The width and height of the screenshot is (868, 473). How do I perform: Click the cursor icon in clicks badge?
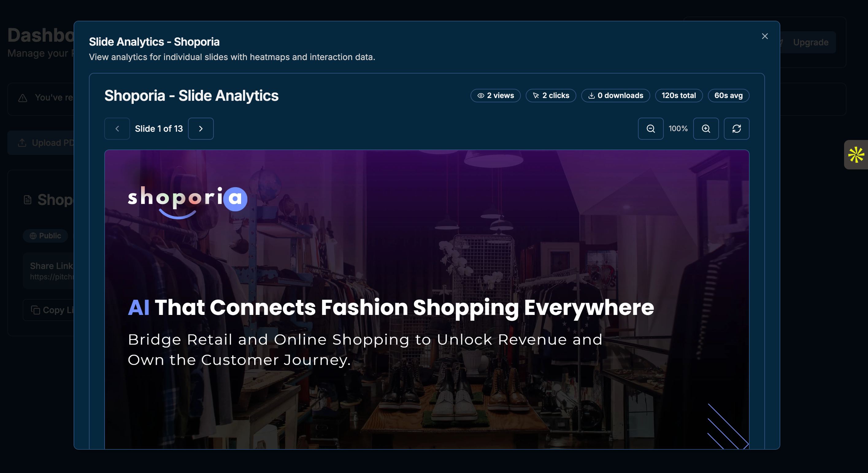tap(536, 96)
